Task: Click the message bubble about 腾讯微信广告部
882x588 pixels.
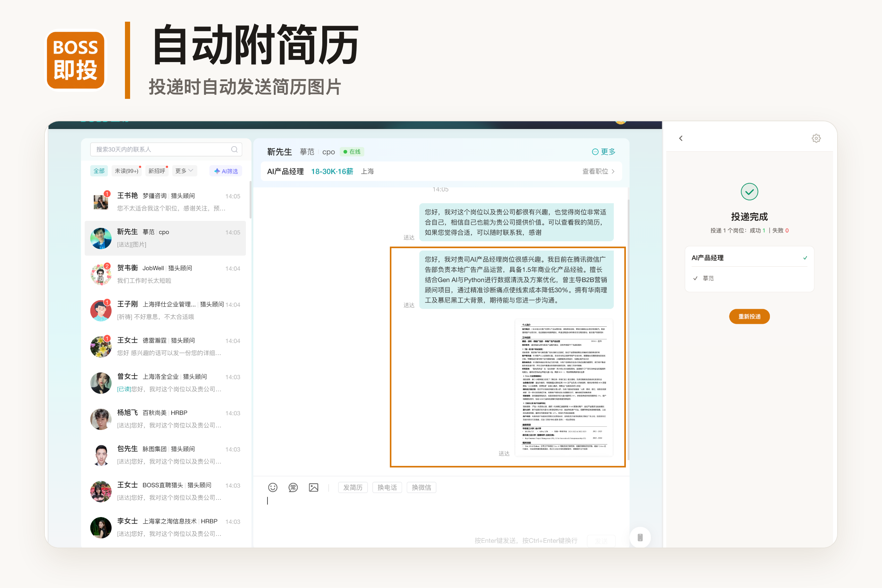Action: 516,280
